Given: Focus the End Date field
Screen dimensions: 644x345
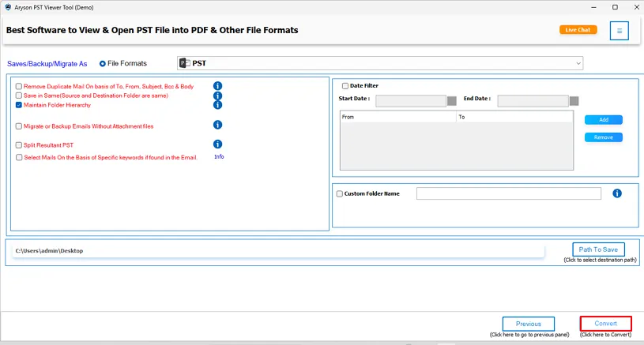Looking at the screenshot, I should point(533,101).
